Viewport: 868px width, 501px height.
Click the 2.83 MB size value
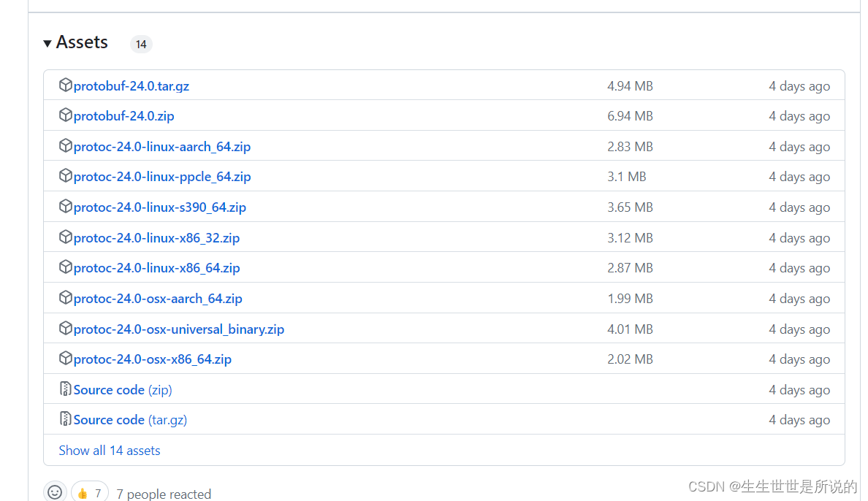click(x=630, y=147)
